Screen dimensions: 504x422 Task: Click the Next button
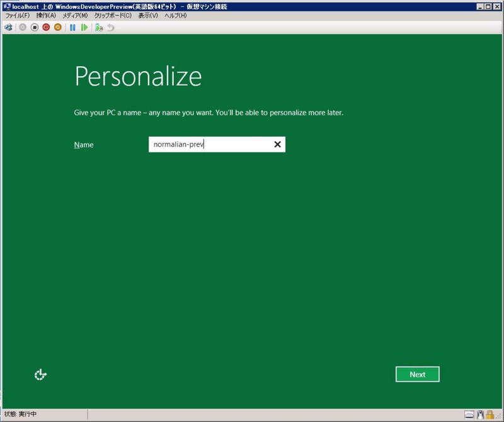417,374
